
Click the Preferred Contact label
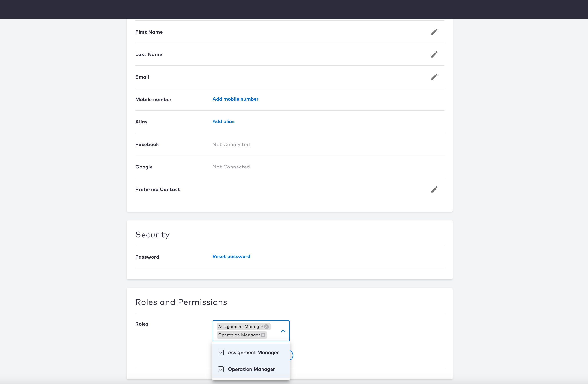tap(158, 190)
